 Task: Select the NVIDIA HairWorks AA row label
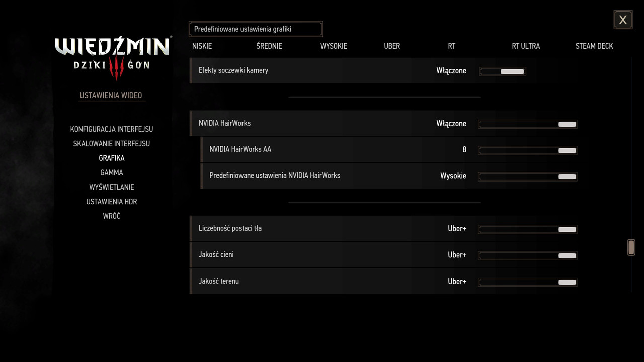240,149
